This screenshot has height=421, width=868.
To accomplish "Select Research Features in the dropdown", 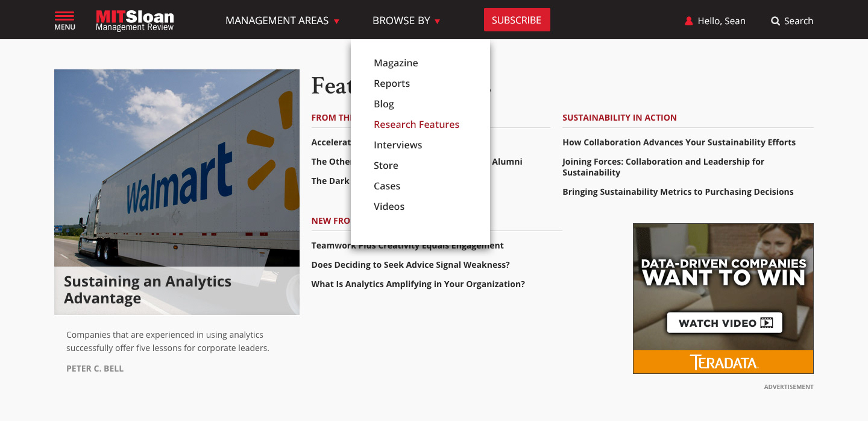I will [417, 124].
